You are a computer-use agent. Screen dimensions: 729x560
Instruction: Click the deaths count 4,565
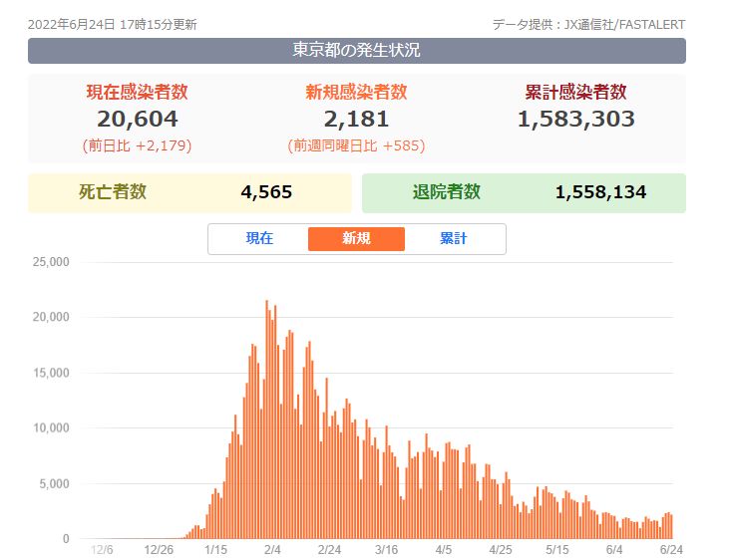coord(266,192)
